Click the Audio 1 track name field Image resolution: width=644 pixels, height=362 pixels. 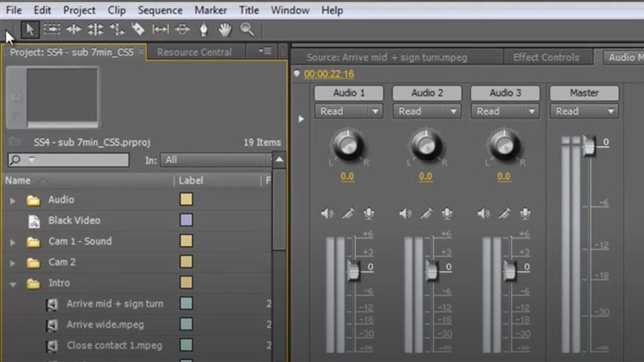tap(348, 93)
